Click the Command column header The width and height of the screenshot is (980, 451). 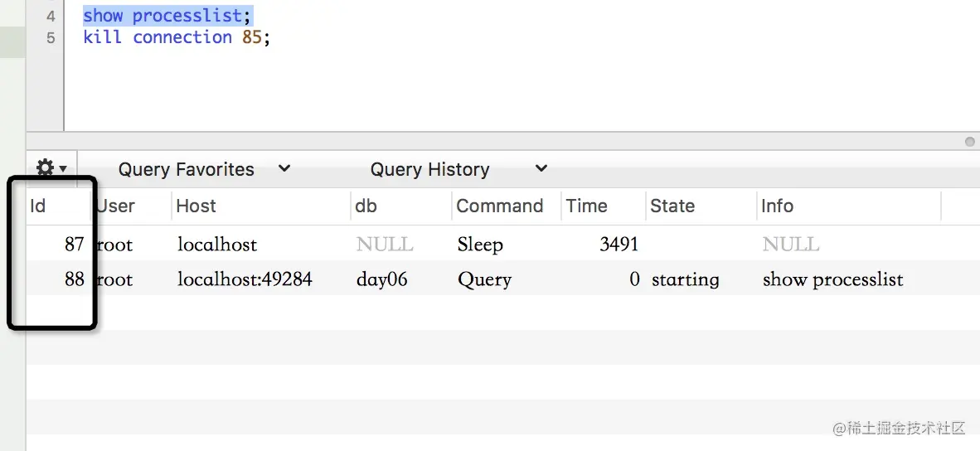coord(507,206)
